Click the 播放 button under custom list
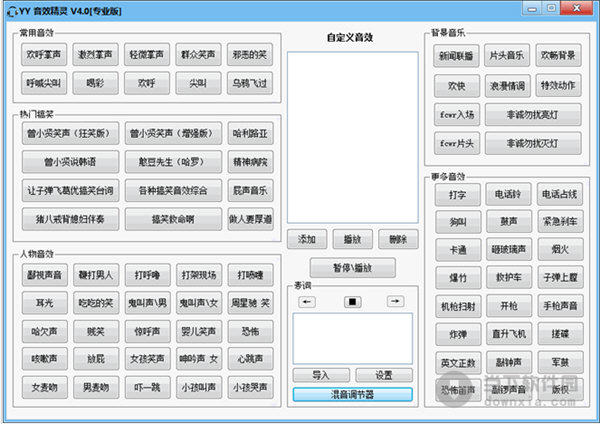 tap(351, 239)
